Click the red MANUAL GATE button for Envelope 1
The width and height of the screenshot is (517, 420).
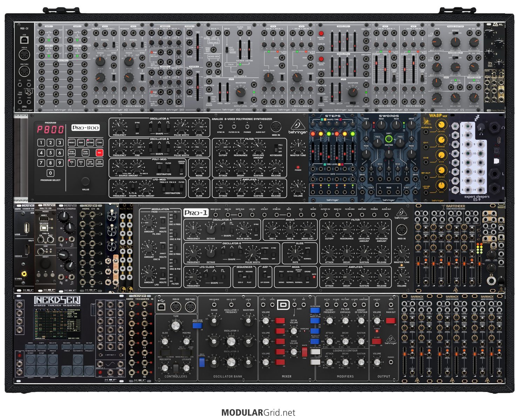click(321, 34)
